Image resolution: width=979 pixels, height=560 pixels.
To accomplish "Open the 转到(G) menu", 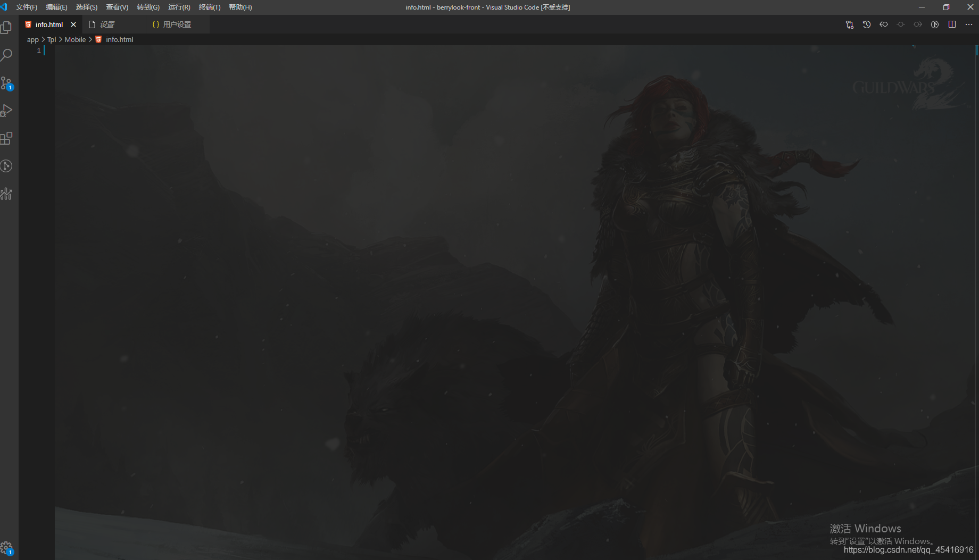I will tap(148, 7).
